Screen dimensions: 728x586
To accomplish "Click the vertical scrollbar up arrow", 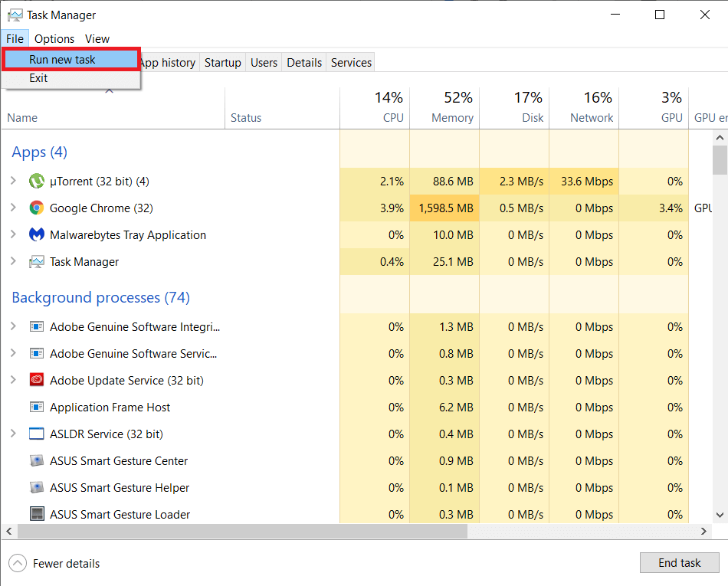I will (720, 137).
